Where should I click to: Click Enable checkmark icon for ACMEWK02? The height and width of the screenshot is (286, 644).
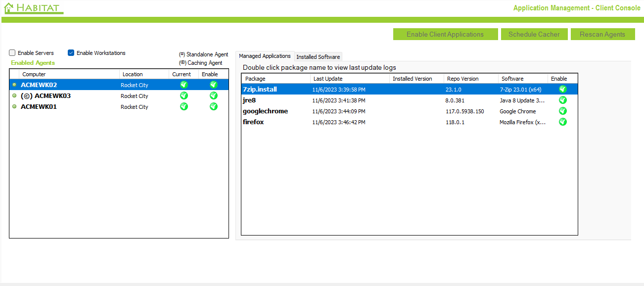213,85
